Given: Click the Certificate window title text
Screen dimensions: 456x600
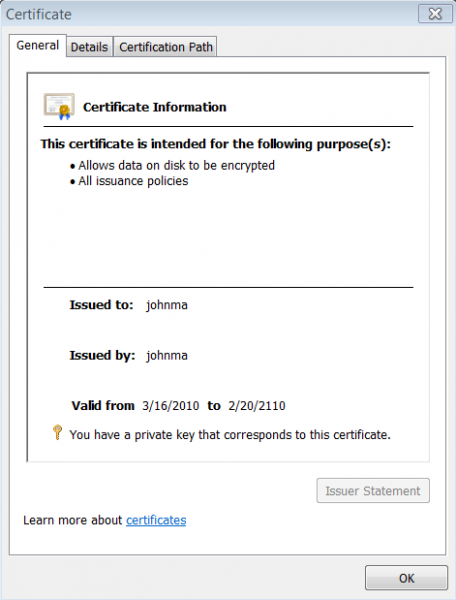Looking at the screenshot, I should (x=39, y=15).
